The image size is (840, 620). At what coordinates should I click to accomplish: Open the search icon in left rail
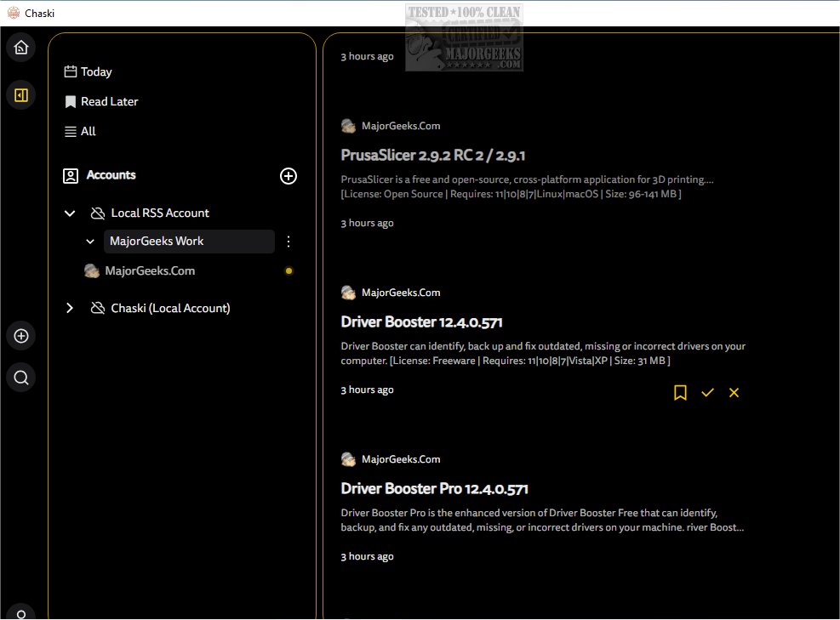tap(21, 378)
